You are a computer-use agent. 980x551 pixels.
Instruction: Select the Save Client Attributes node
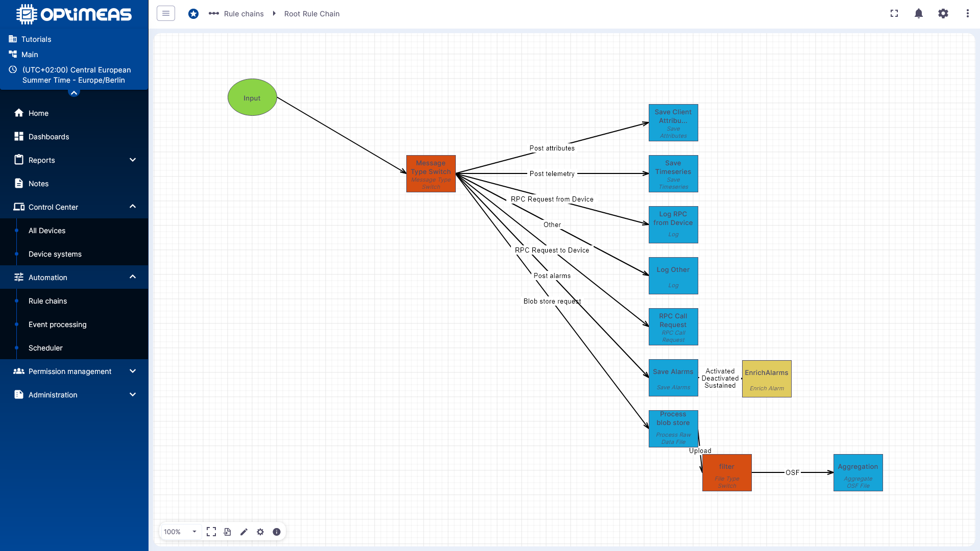673,123
